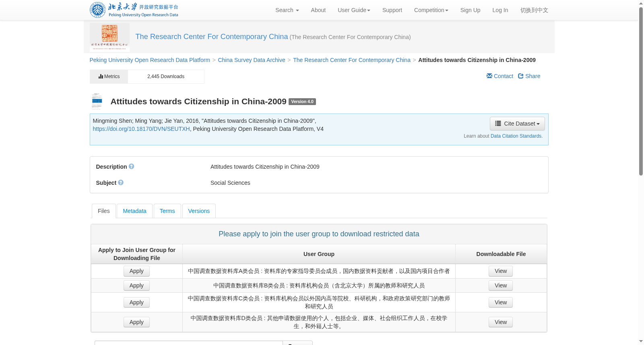Viewport: 644px width, 345px height.
Task: Click the scrollbar up arrow
Action: [x=641, y=3]
